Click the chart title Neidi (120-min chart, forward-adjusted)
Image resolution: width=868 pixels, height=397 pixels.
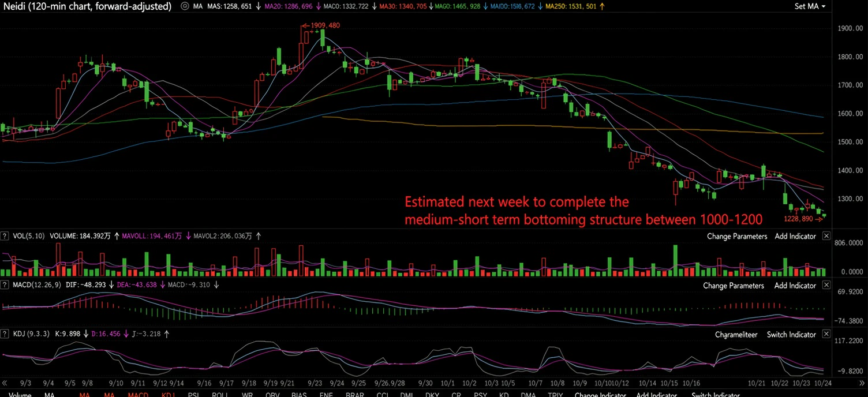[x=87, y=6]
